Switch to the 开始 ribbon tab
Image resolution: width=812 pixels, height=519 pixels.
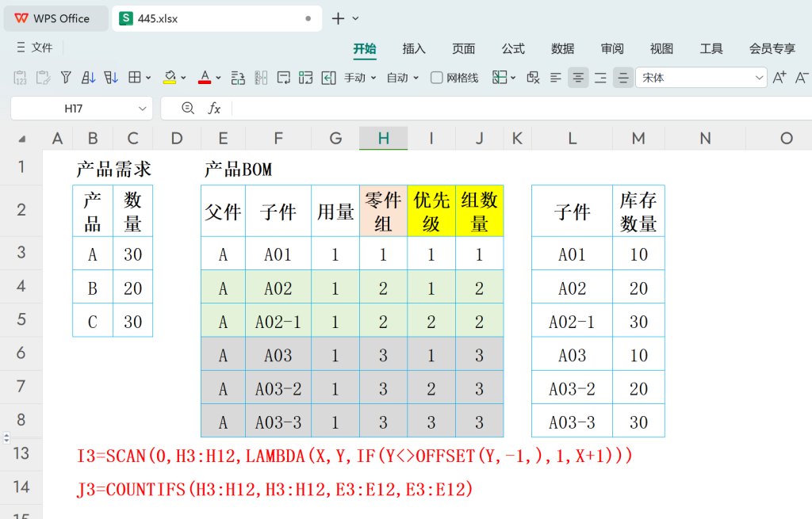[365, 48]
